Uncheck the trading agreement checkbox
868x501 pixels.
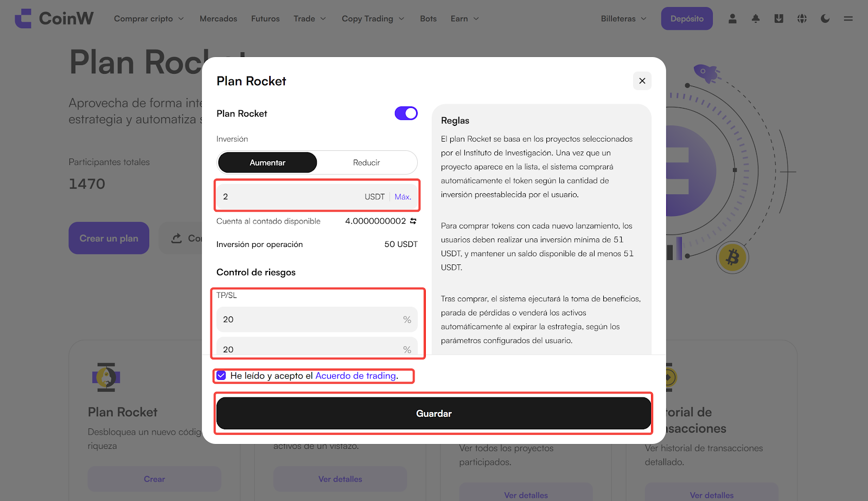tap(221, 376)
